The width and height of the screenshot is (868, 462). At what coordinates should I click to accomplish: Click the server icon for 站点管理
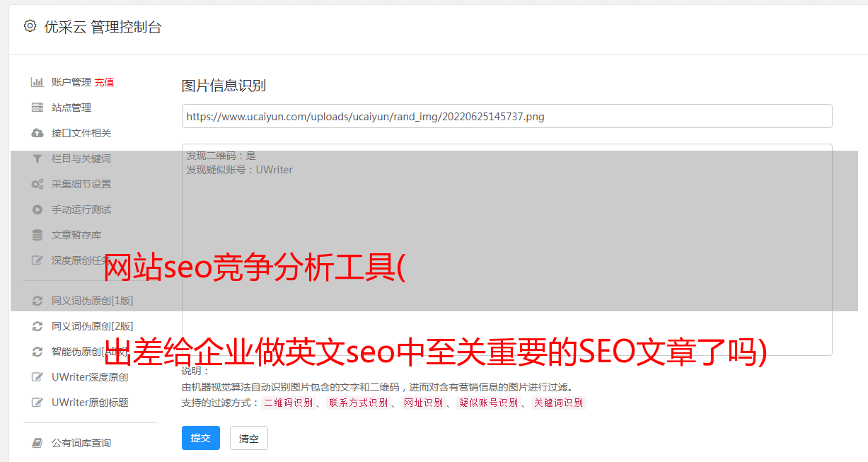pos(37,108)
